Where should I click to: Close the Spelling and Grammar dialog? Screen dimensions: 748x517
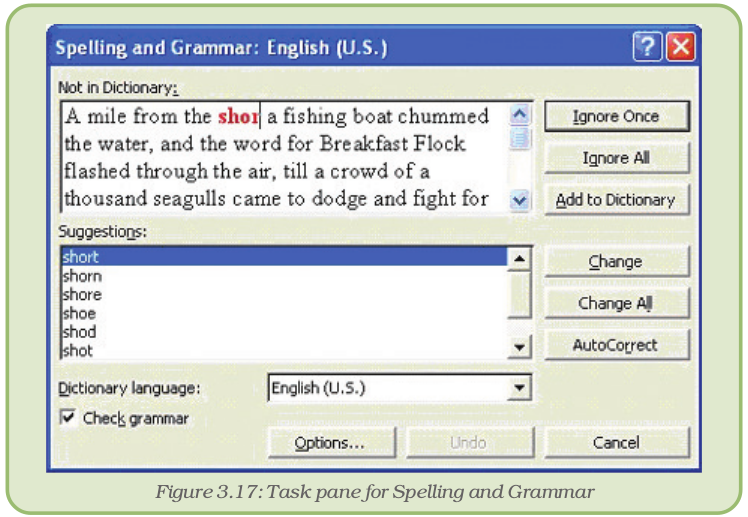click(681, 47)
